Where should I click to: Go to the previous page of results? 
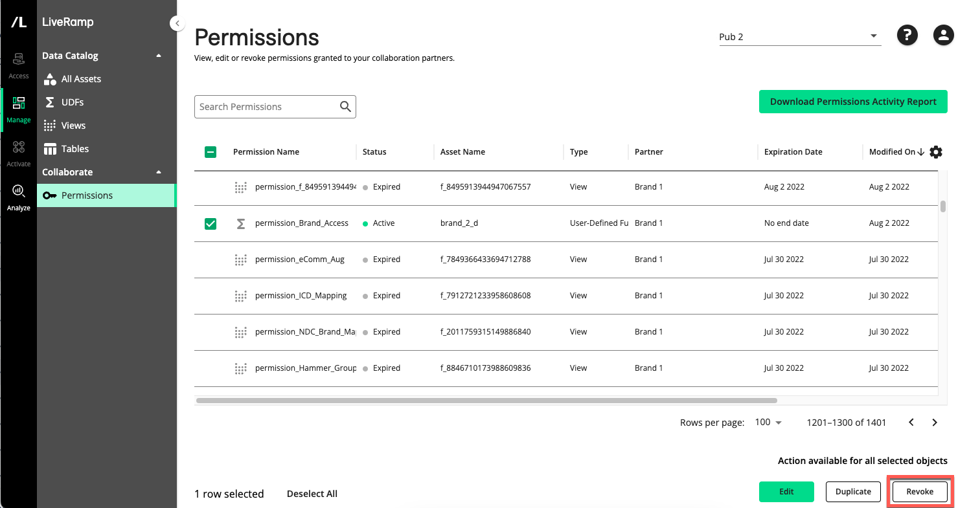(x=911, y=423)
